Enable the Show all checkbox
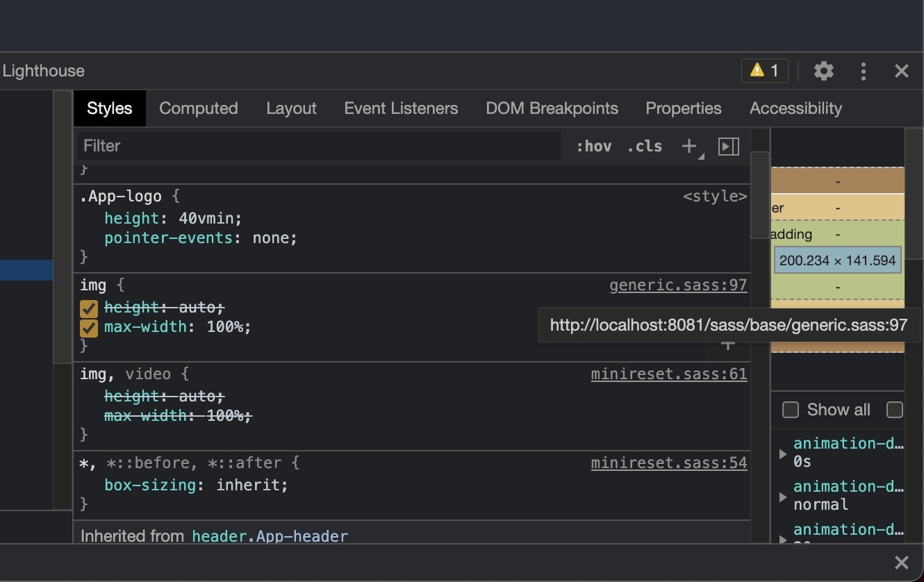The height and width of the screenshot is (582, 924). point(790,410)
